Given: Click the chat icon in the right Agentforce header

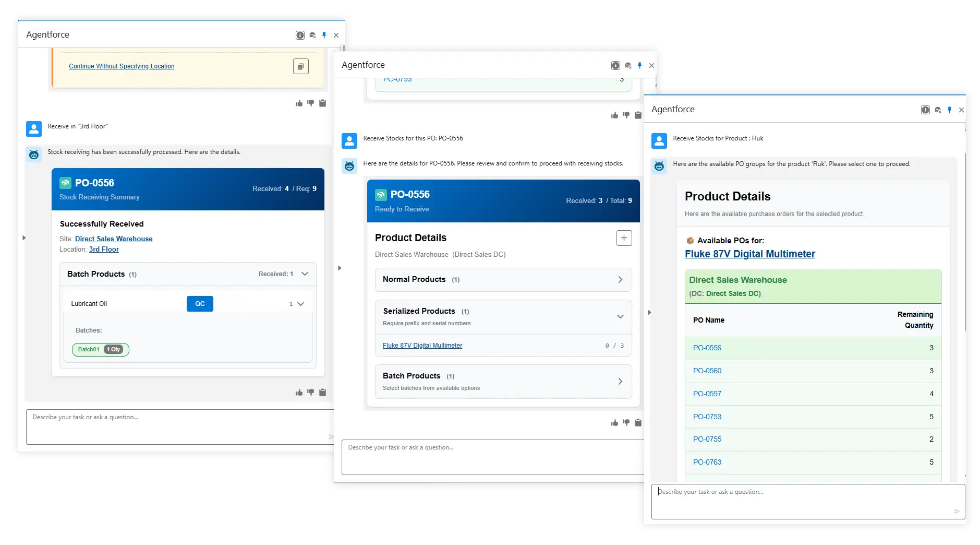Looking at the screenshot, I should click(938, 110).
